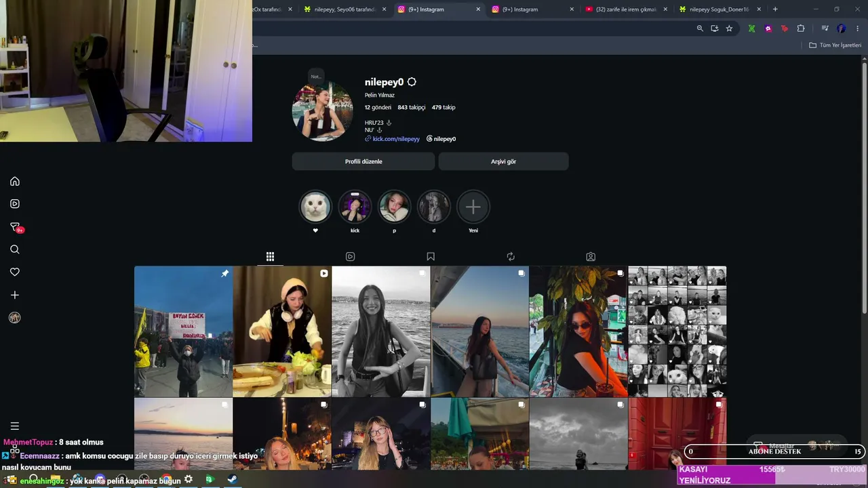Open Steam from the taskbar

tap(232, 479)
